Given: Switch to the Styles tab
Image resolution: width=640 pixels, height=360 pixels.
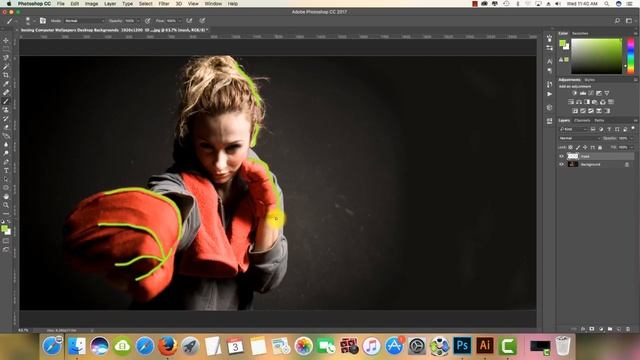Looking at the screenshot, I should pyautogui.click(x=589, y=80).
